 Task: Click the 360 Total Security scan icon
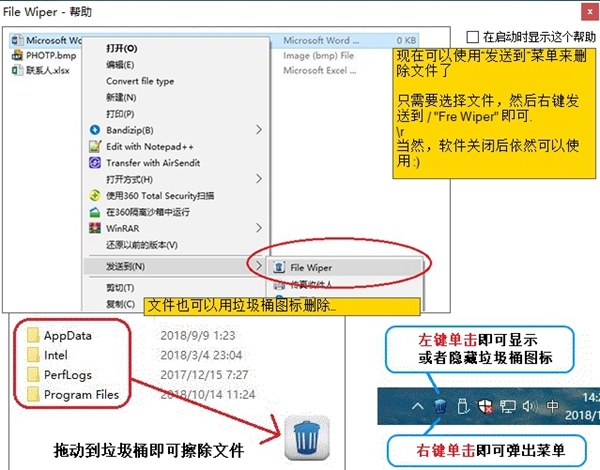(x=95, y=195)
